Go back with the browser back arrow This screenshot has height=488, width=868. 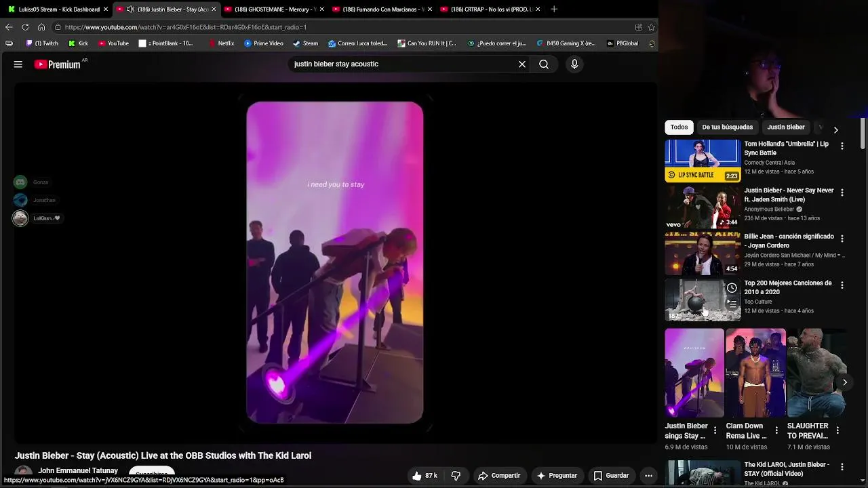click(x=9, y=27)
